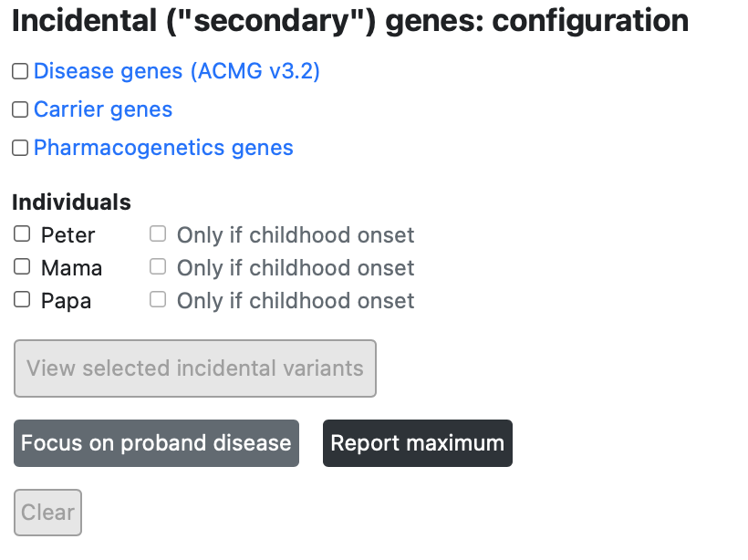Toggle childhood onset option for Mama
Viewport: 748px width, 560px height.
point(158,266)
